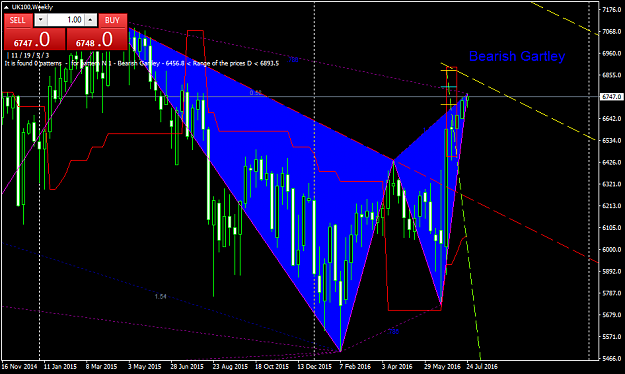
Task: Collapse the one-click trading panel arrow
Action: (x=6, y=7)
